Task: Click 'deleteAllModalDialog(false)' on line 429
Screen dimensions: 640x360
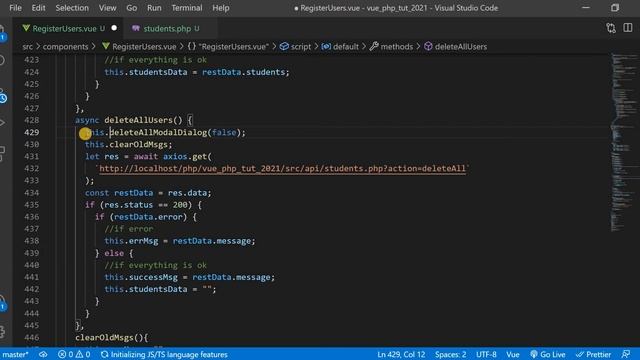Action: pyautogui.click(x=175, y=132)
